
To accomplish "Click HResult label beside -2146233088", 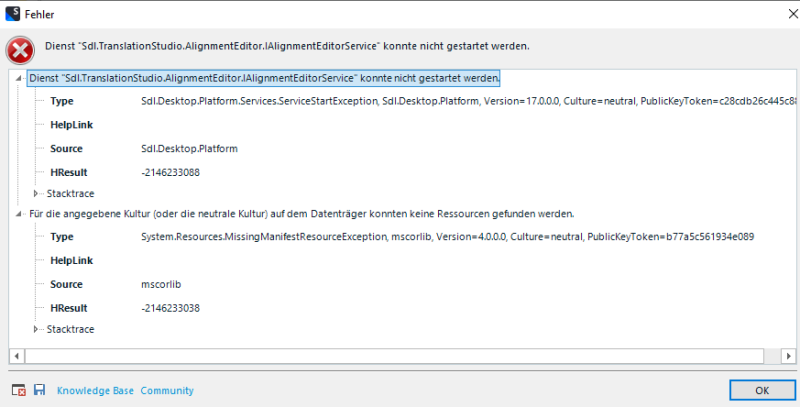I will pyautogui.click(x=69, y=173).
